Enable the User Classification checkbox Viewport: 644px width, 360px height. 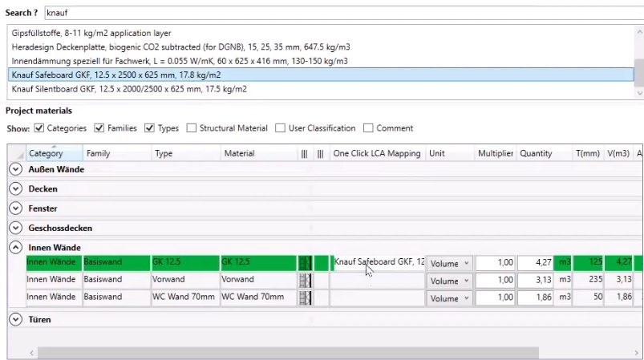click(x=281, y=128)
